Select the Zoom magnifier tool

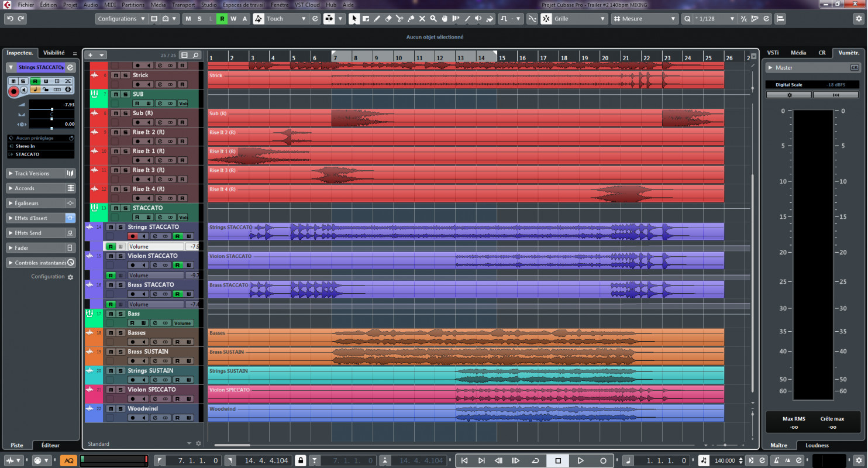[x=433, y=19]
